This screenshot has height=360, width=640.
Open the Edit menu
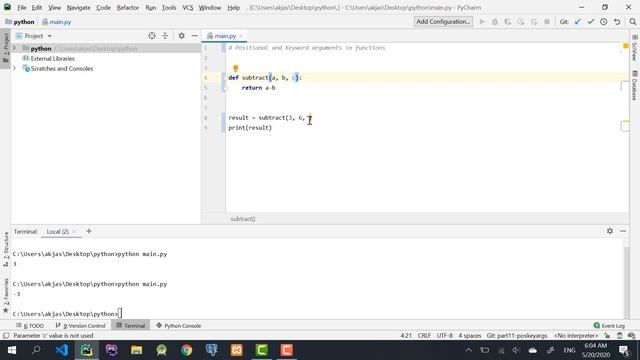[37, 7]
